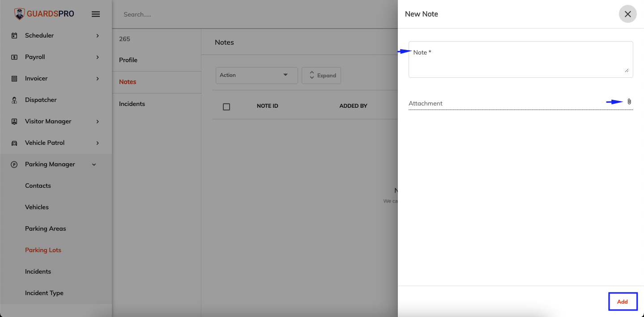Open Dispatcher via its sidebar icon

click(x=14, y=100)
